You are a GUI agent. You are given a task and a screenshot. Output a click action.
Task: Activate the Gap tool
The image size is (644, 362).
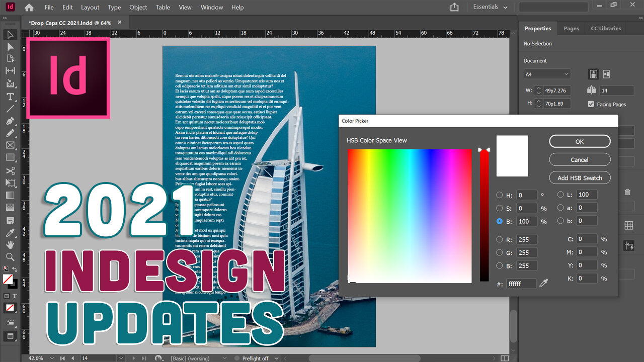10,71
